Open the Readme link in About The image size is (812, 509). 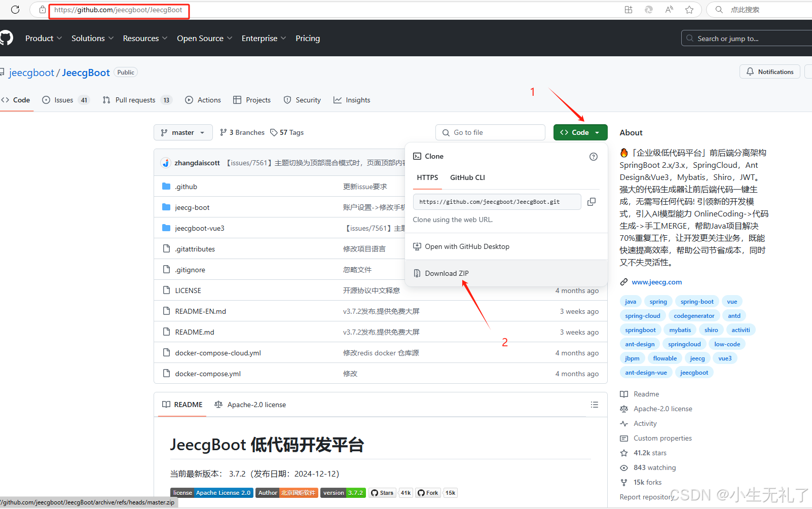[x=646, y=394]
